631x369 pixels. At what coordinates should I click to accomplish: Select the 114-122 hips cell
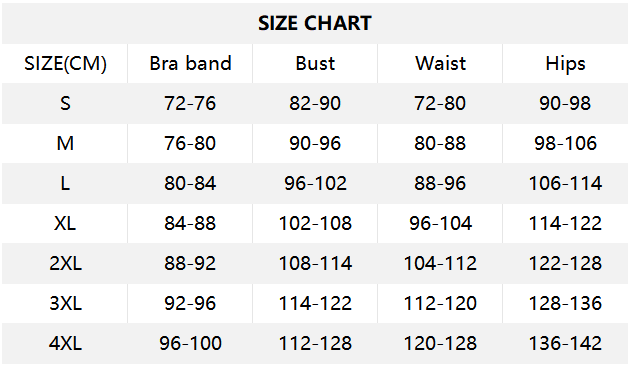pos(565,223)
